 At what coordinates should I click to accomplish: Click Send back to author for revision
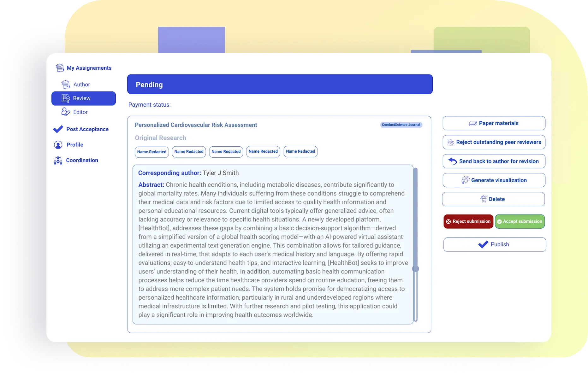(x=494, y=161)
